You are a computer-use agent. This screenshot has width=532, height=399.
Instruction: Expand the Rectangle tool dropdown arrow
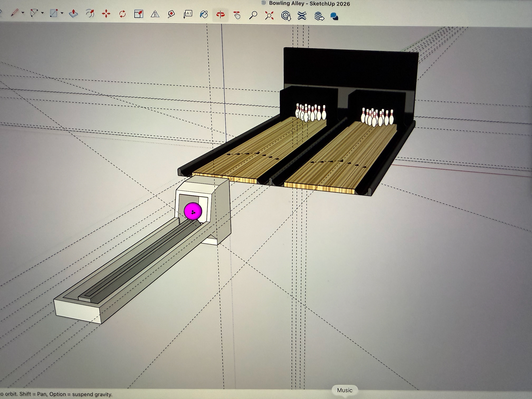[62, 13]
